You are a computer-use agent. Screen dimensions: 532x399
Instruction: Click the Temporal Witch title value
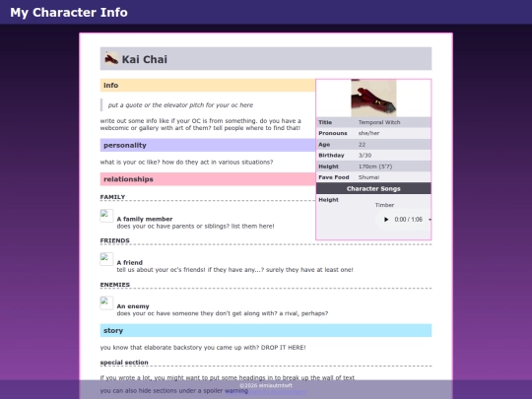(x=379, y=122)
